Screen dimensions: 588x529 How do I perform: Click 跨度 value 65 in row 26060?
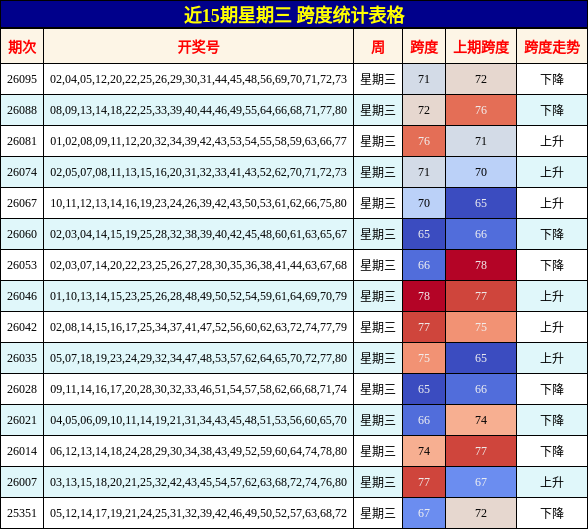pyautogui.click(x=424, y=234)
